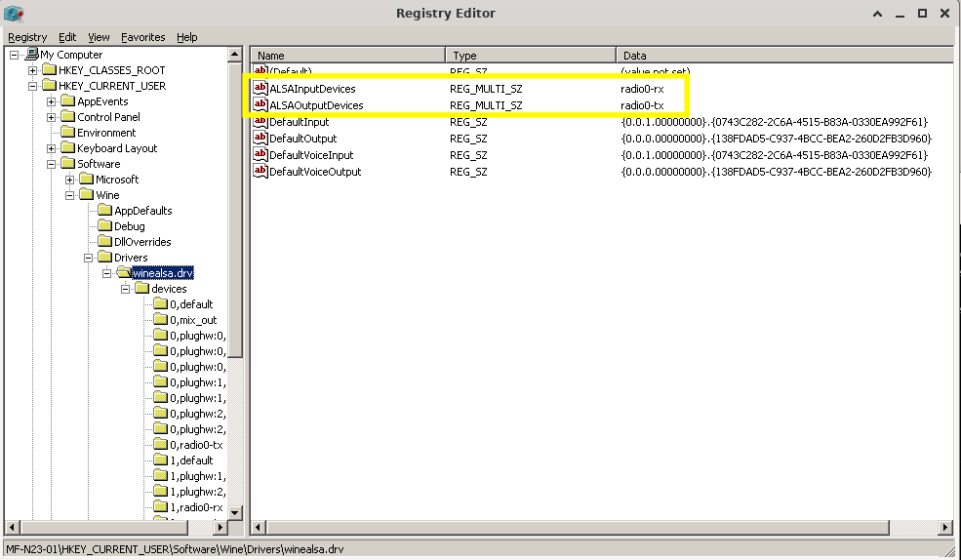Click the Control Panel folder icon
Image resolution: width=961 pixels, height=560 pixels.
[68, 116]
